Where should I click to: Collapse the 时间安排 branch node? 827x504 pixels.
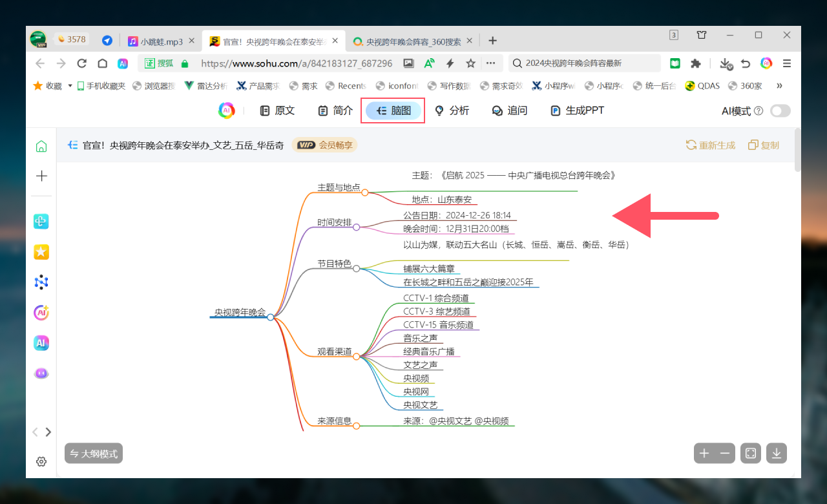[356, 227]
